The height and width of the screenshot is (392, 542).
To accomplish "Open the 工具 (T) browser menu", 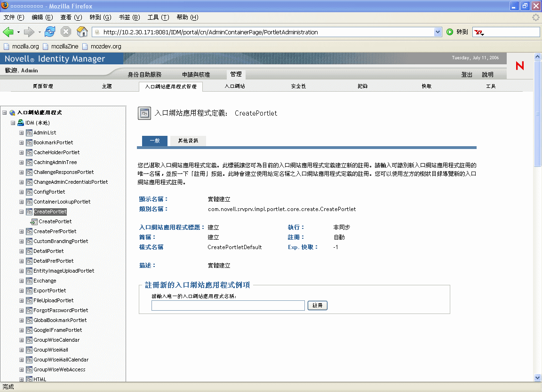I will pyautogui.click(x=158, y=17).
